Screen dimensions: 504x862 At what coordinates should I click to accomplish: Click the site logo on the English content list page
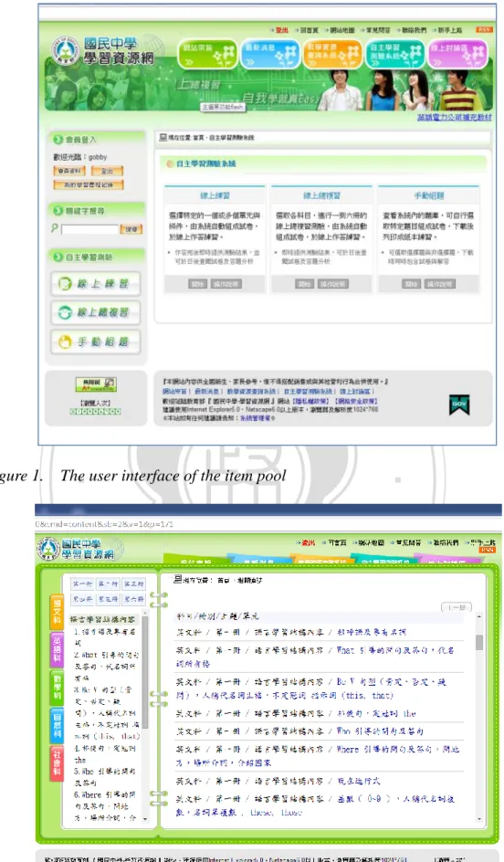pyautogui.click(x=48, y=549)
